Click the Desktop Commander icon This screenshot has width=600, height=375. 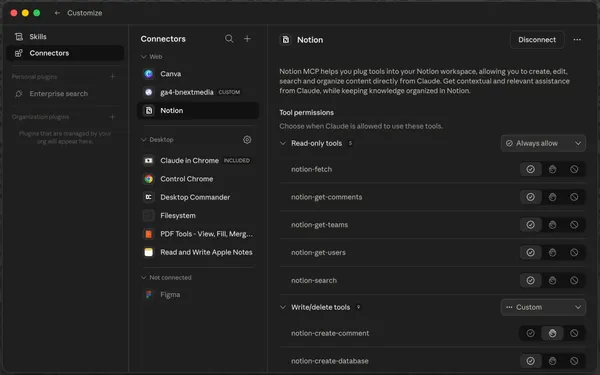[148, 197]
